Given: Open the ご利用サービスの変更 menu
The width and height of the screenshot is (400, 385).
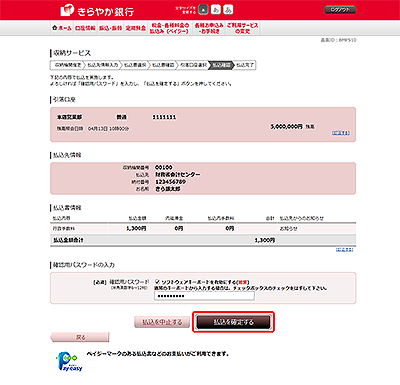Looking at the screenshot, I should 243,28.
